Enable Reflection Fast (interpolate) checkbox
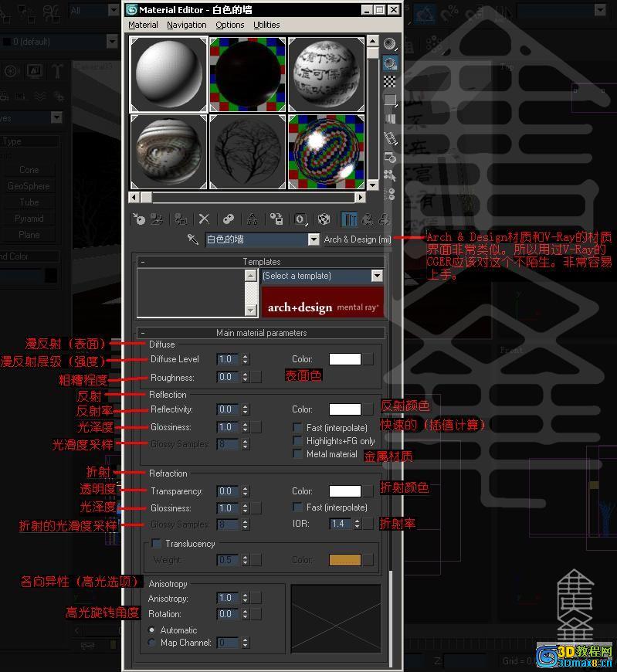The image size is (617, 672). (297, 427)
